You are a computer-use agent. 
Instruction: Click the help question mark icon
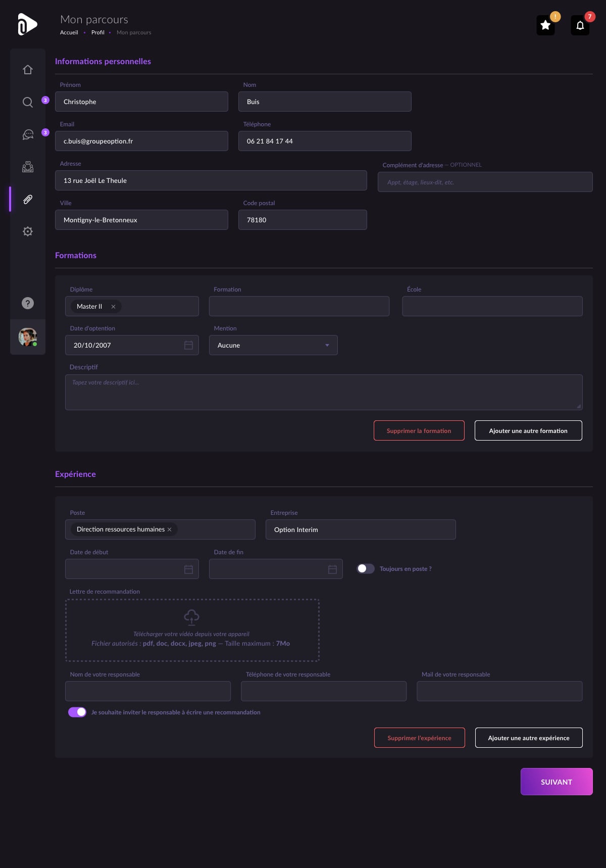(x=28, y=303)
